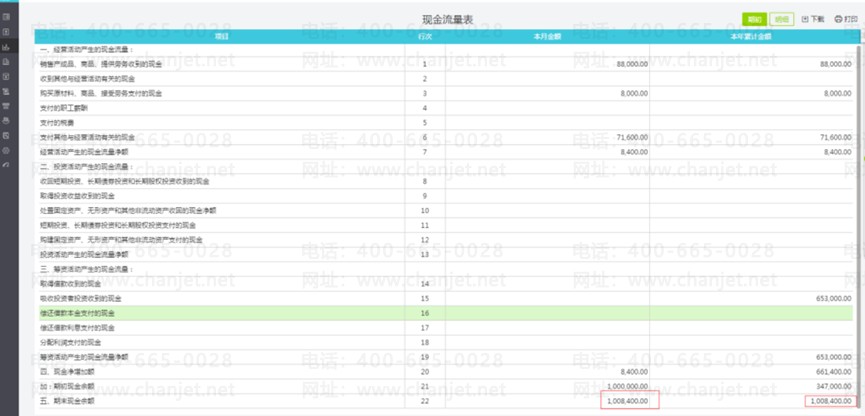Select row 收到其他与经营活动有关的现金
This screenshot has width=865, height=416.
(x=444, y=79)
